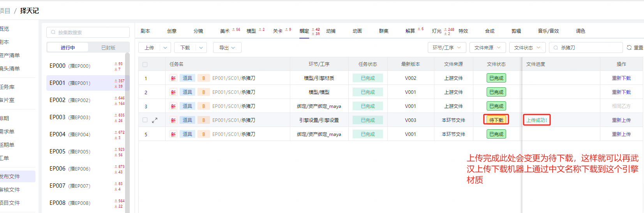
Task: Click 重新上传 link in row 5
Action: tap(621, 134)
